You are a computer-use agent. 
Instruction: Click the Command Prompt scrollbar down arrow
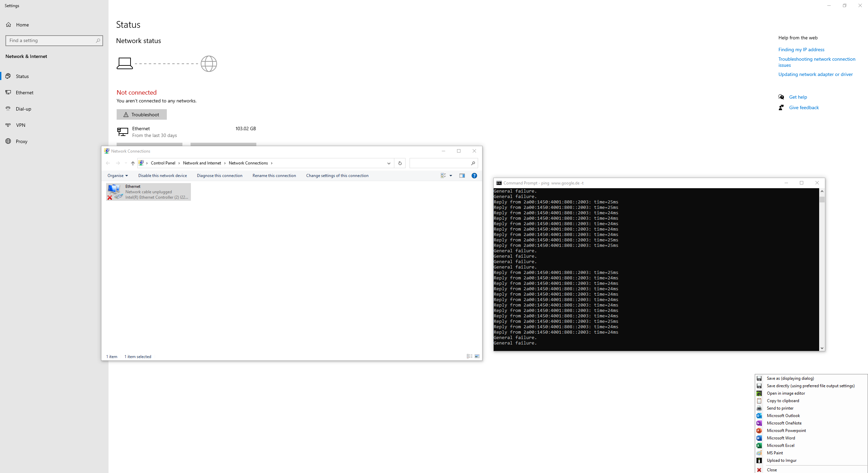(x=822, y=348)
